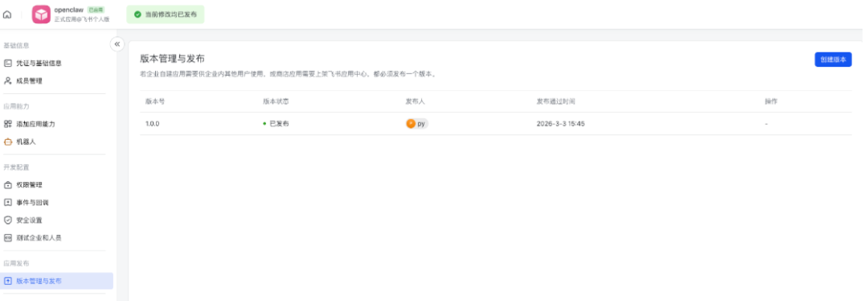Click the blue 创建版本 button
This screenshot has height=301, width=868.
tap(833, 60)
